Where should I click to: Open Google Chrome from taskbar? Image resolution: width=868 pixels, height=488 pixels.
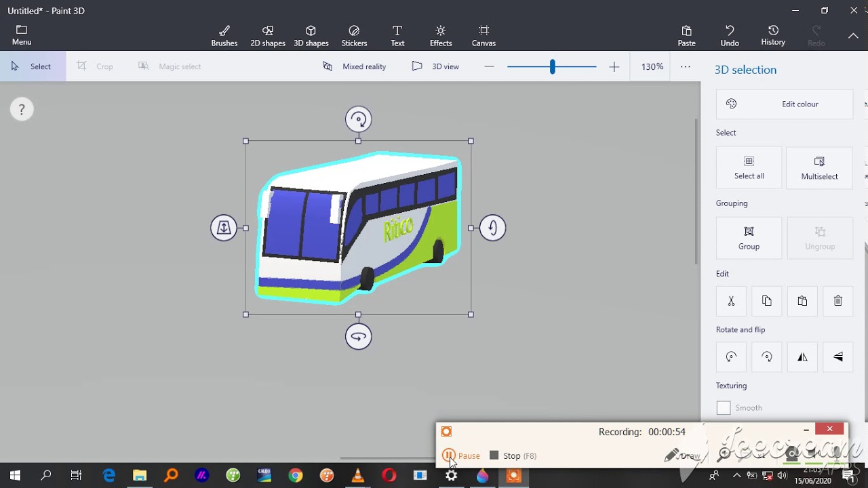coord(295,476)
